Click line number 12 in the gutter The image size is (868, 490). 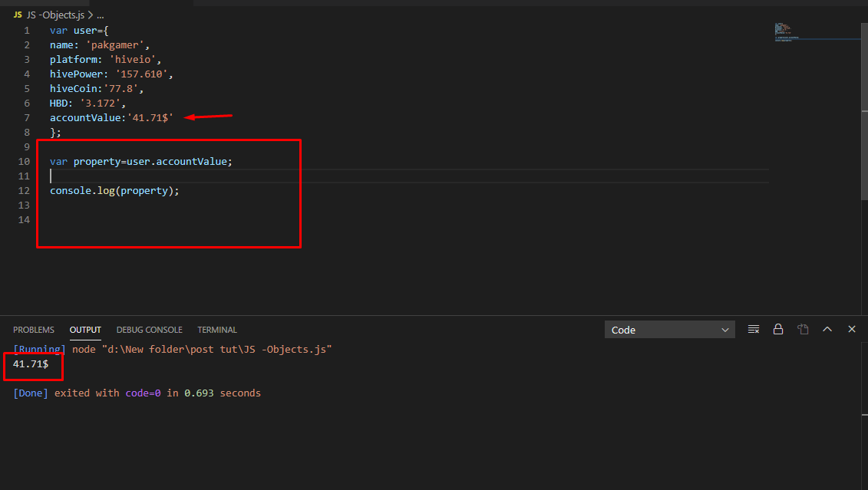24,191
